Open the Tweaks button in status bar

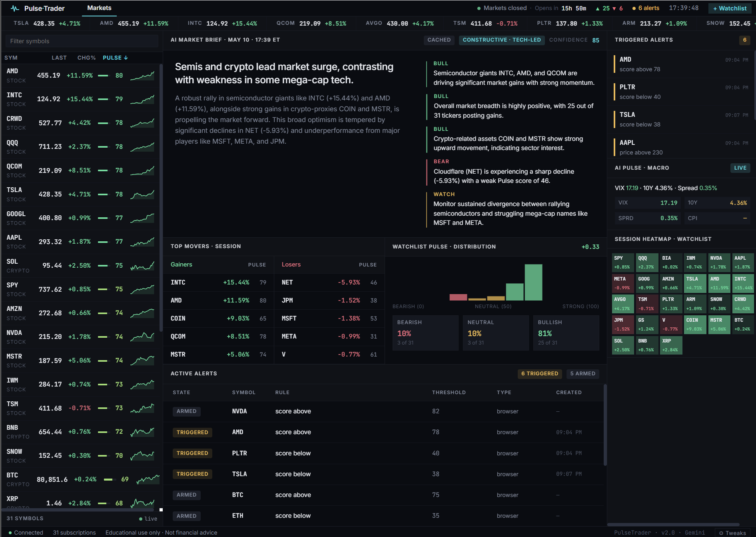[732, 533]
